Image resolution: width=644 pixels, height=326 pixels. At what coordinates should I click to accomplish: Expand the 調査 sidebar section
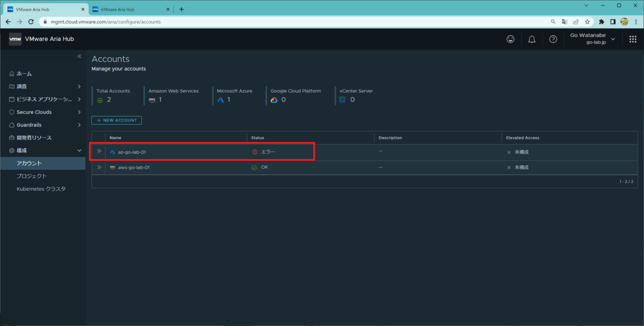point(79,86)
